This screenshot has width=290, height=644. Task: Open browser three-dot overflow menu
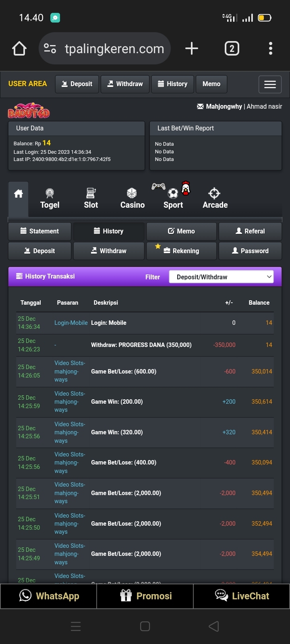tap(270, 49)
